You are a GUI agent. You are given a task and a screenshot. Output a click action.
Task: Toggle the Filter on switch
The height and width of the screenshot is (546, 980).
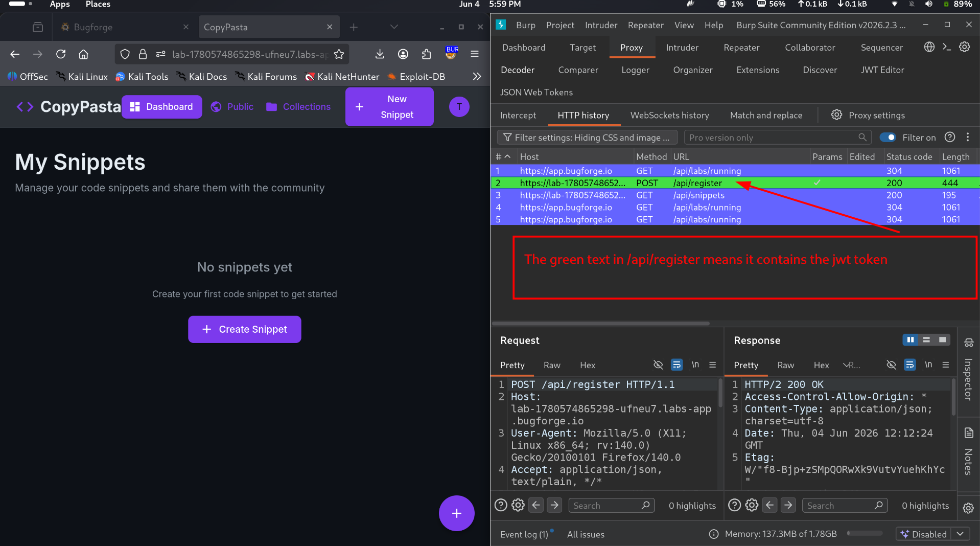point(888,137)
